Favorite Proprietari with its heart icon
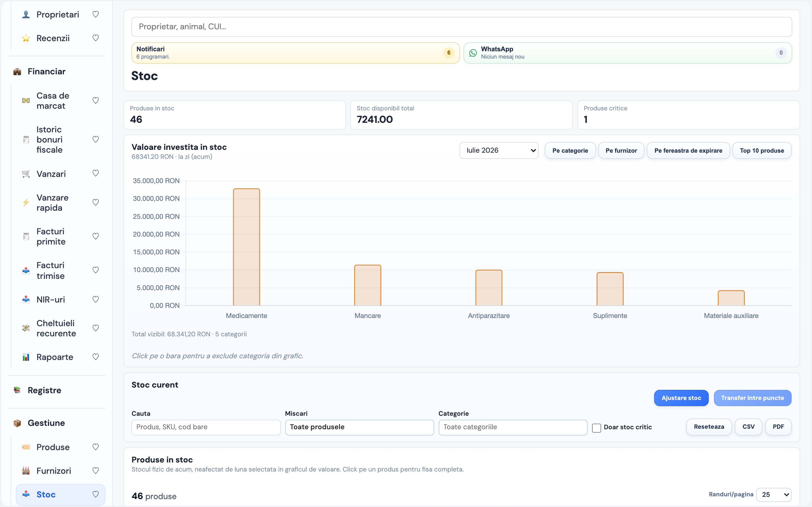Screen dimensions: 812x507 [96, 14]
